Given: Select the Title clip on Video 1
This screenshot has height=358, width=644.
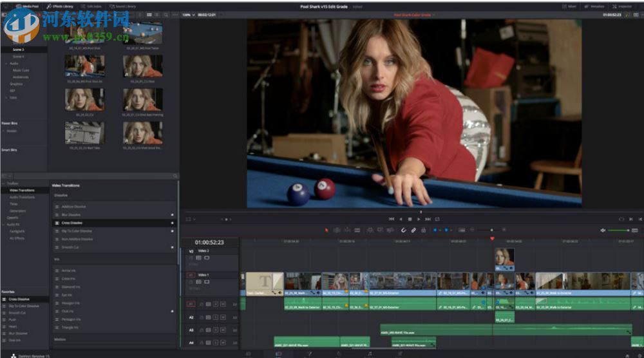Looking at the screenshot, I should [265, 284].
